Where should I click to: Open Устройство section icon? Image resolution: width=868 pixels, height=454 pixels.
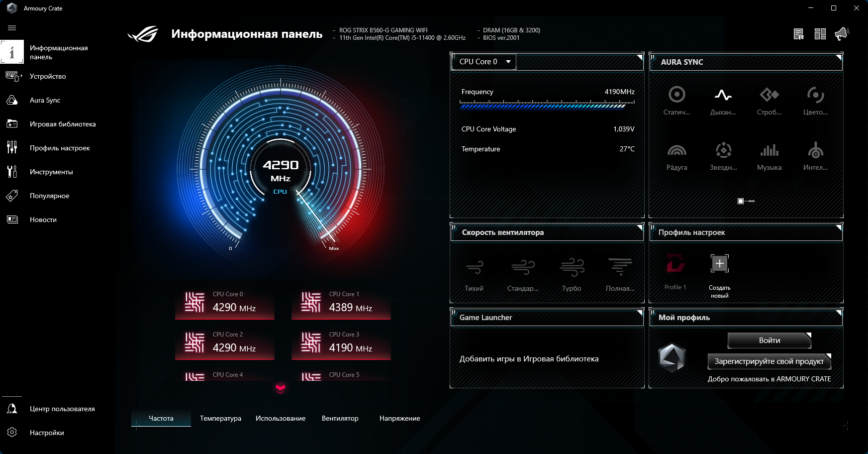[x=12, y=76]
